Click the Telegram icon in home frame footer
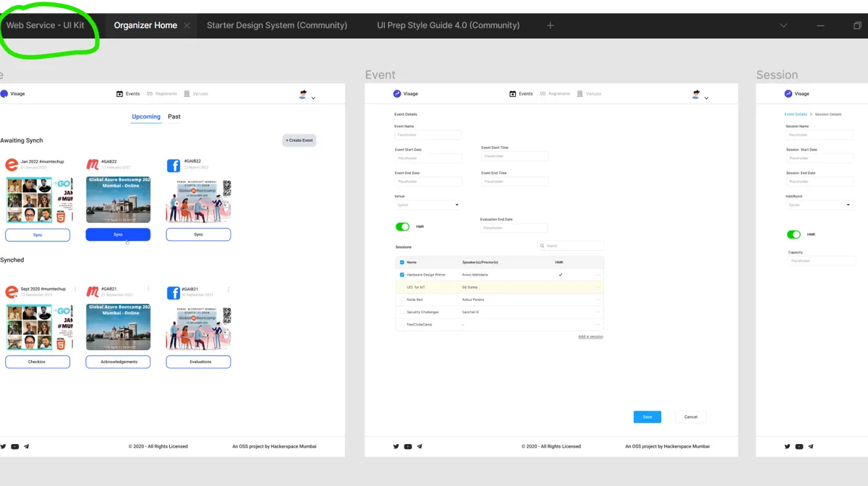This screenshot has height=486, width=868. [27, 446]
